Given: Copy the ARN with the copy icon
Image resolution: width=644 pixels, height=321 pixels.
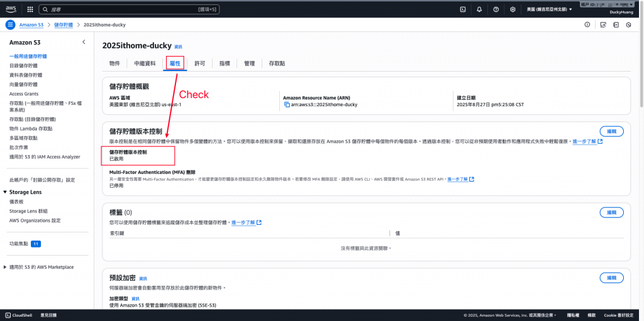Looking at the screenshot, I should click(x=287, y=105).
